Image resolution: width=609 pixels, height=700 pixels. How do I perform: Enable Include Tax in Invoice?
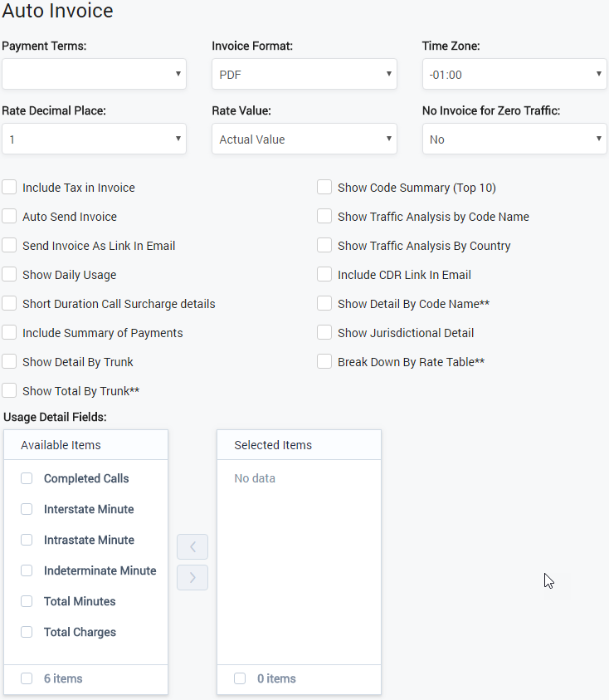coord(9,188)
